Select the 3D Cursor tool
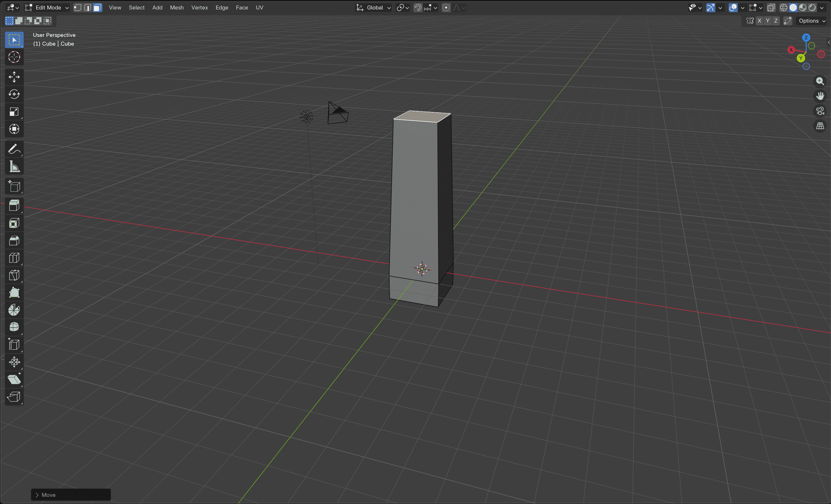The width and height of the screenshot is (831, 504). (14, 57)
